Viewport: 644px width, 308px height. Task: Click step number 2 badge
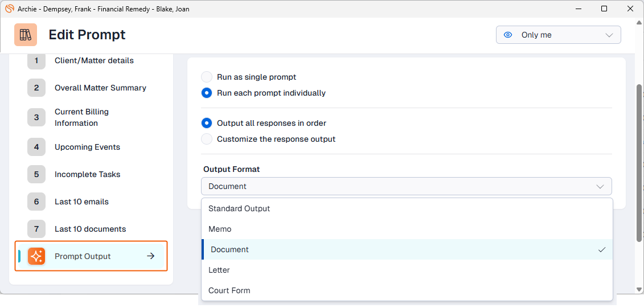tap(36, 88)
